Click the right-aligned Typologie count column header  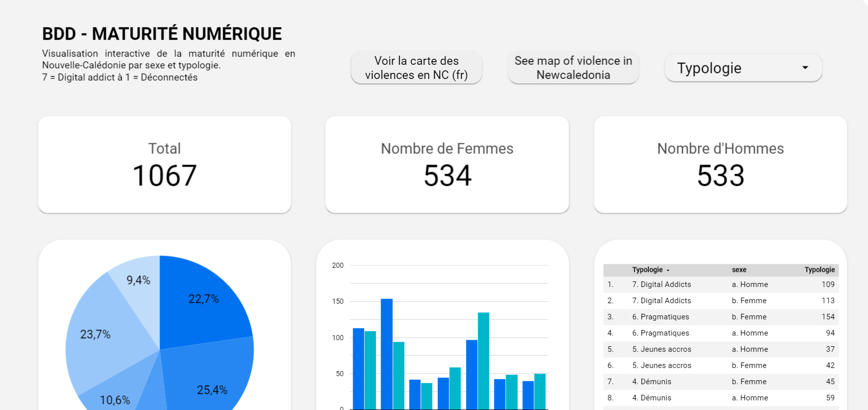pos(819,270)
